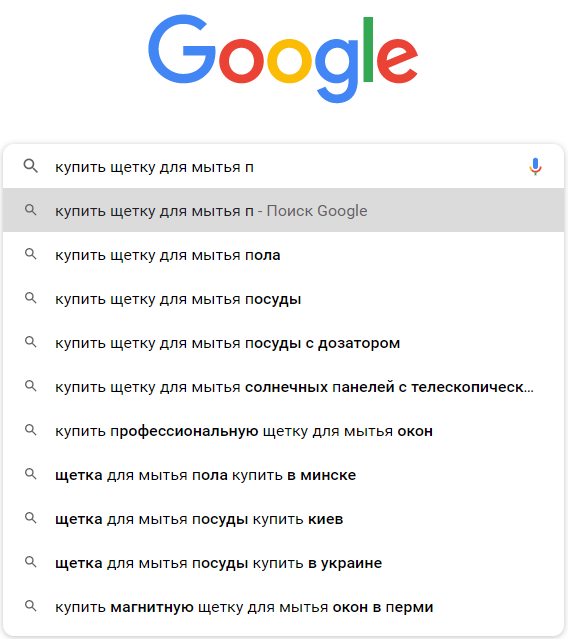Select 'купить профессиональную щетку для мытья окон'
Viewport: 568px width, 639px height.
click(284, 431)
